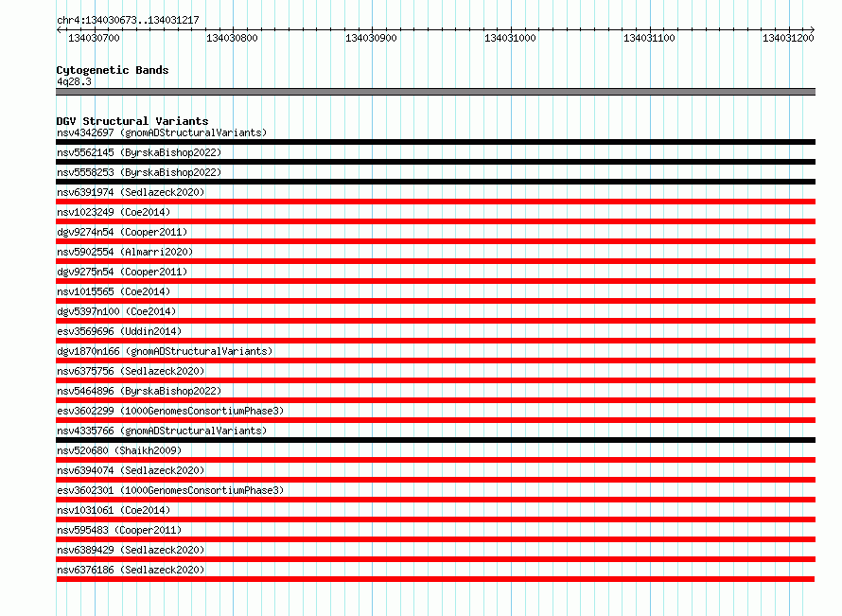
Task: Click the DGV Structural Variants track title
Action: pos(132,121)
